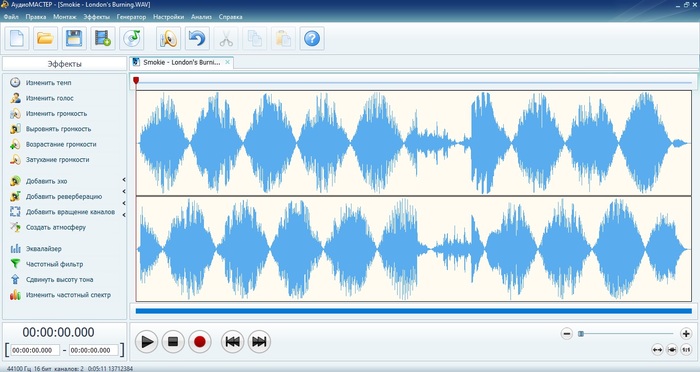This screenshot has width=700, height=372.
Task: Click the Добавить эхо effect link
Action: (46, 181)
